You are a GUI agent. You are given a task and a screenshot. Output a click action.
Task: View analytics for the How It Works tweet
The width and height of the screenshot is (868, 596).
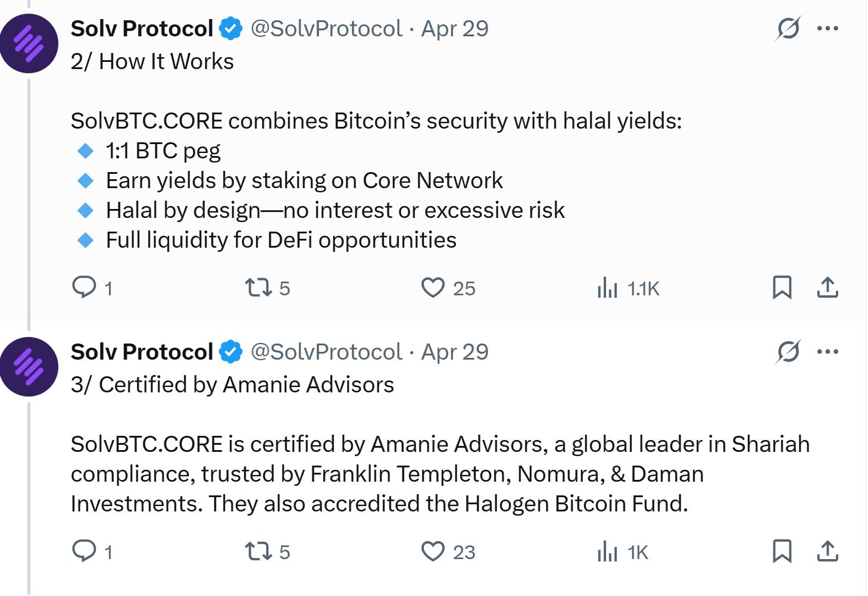608,288
